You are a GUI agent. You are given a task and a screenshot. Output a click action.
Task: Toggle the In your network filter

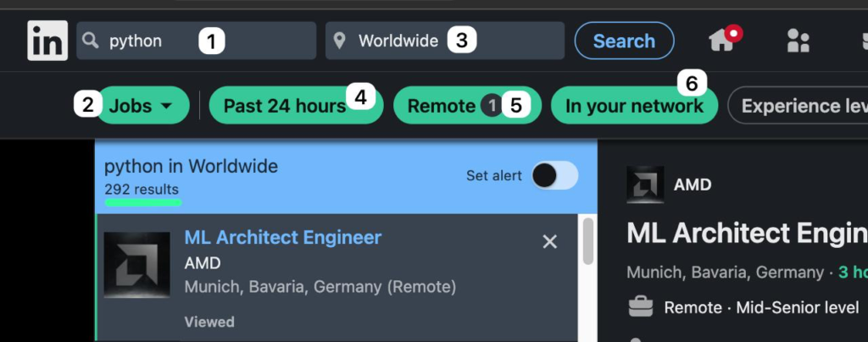(634, 106)
